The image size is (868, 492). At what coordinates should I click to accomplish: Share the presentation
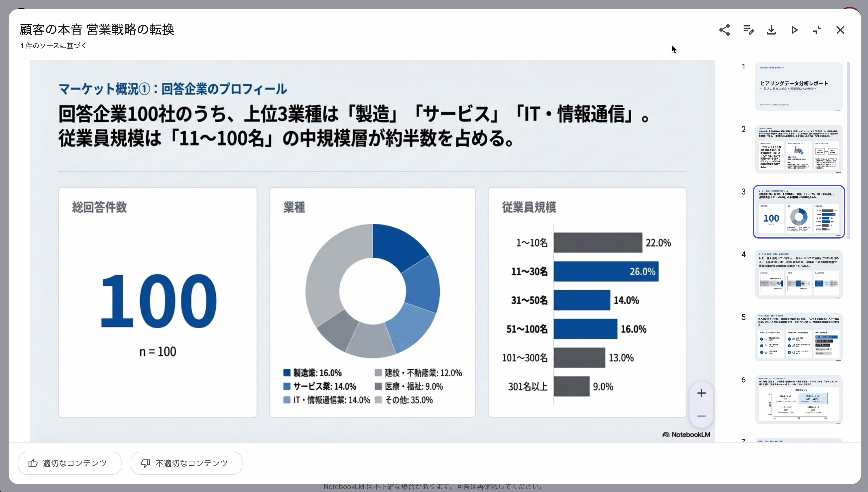pos(725,30)
